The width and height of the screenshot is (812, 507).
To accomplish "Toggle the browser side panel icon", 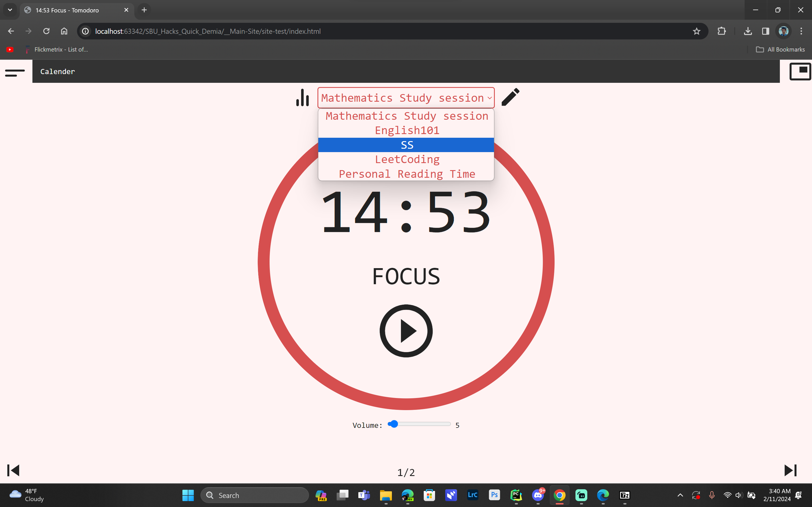I will point(765,31).
